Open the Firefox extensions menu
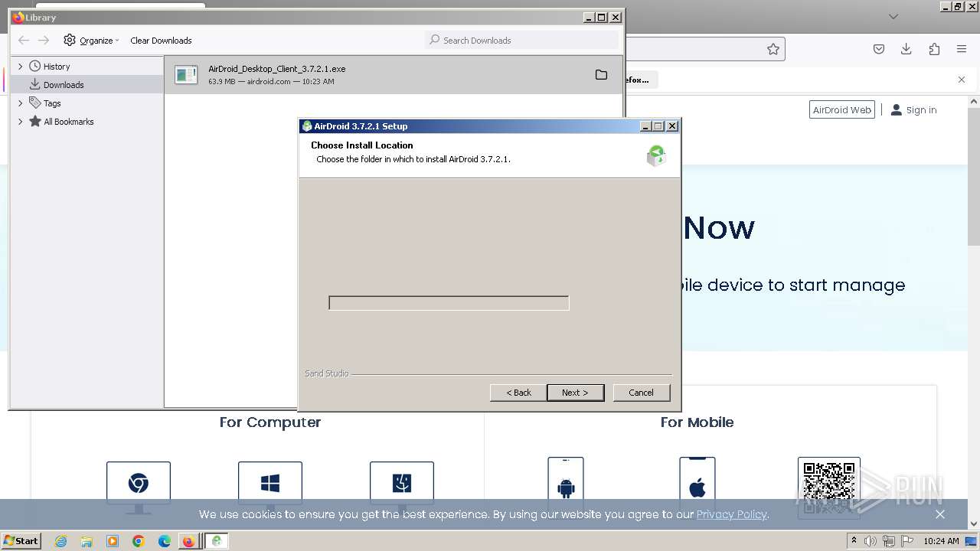The width and height of the screenshot is (980, 551). [x=934, y=49]
